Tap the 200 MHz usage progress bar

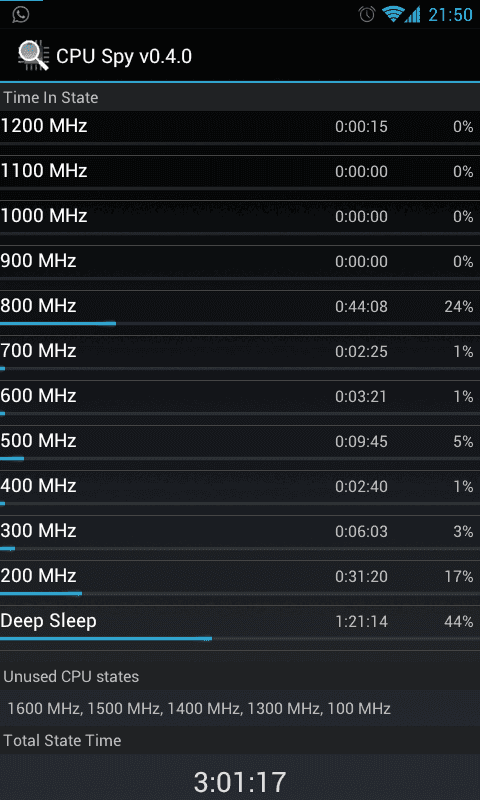(240, 593)
